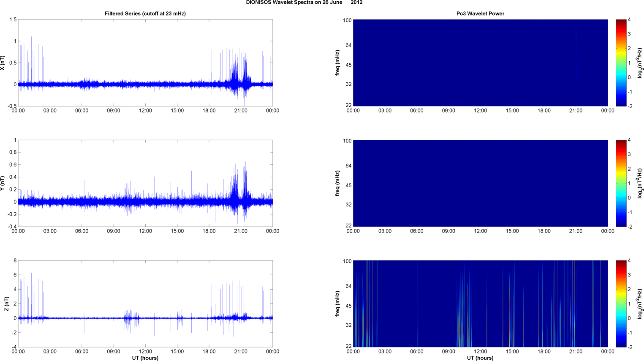Click 'UT (hours)' label under the Z series plot
The height and width of the screenshot is (361, 644).
click(145, 358)
